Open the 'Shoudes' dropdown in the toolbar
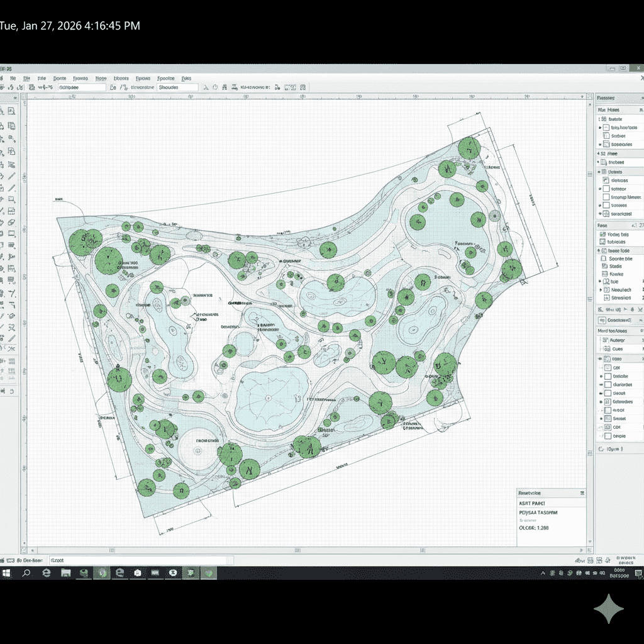644x644 pixels. click(177, 88)
